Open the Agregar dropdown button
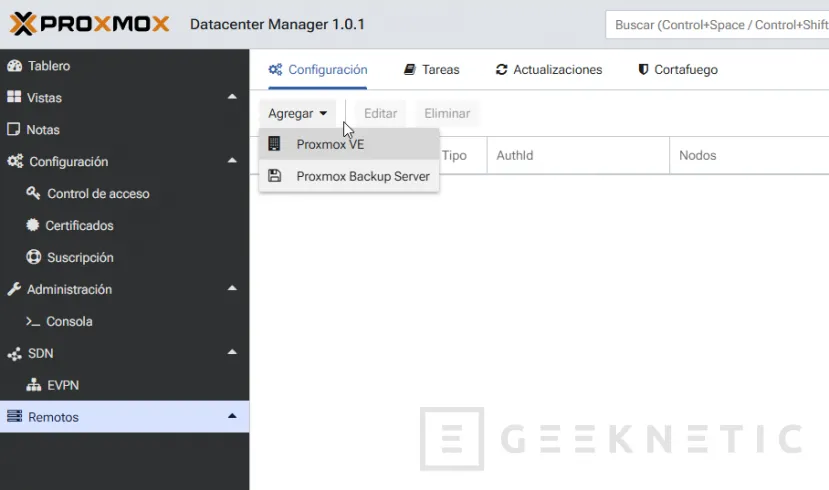This screenshot has width=829, height=490. [298, 113]
